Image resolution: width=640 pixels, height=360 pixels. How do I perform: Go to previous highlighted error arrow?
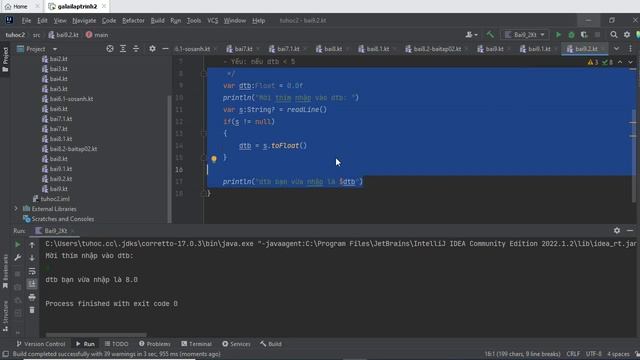620,62
